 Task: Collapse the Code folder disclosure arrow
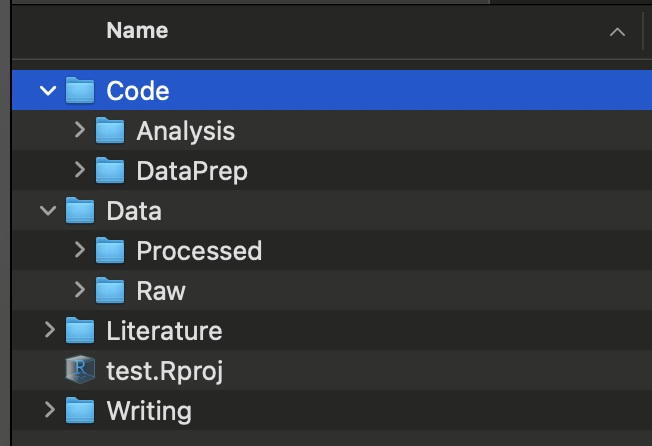click(x=47, y=91)
